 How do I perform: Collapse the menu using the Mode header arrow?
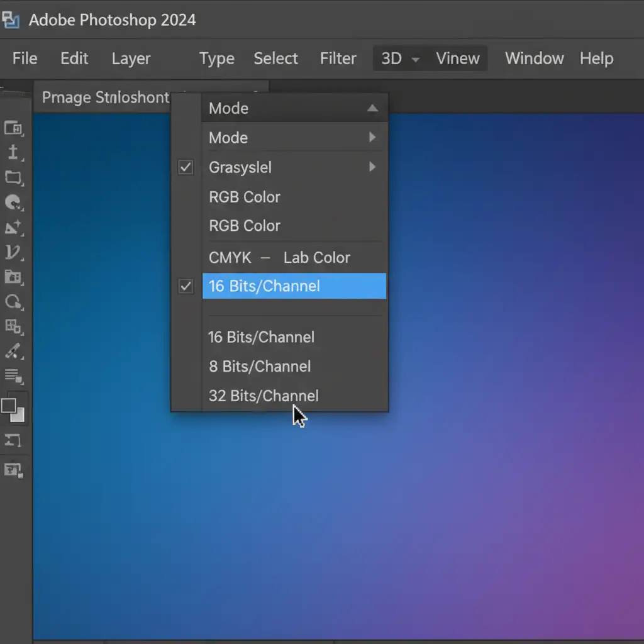[372, 108]
